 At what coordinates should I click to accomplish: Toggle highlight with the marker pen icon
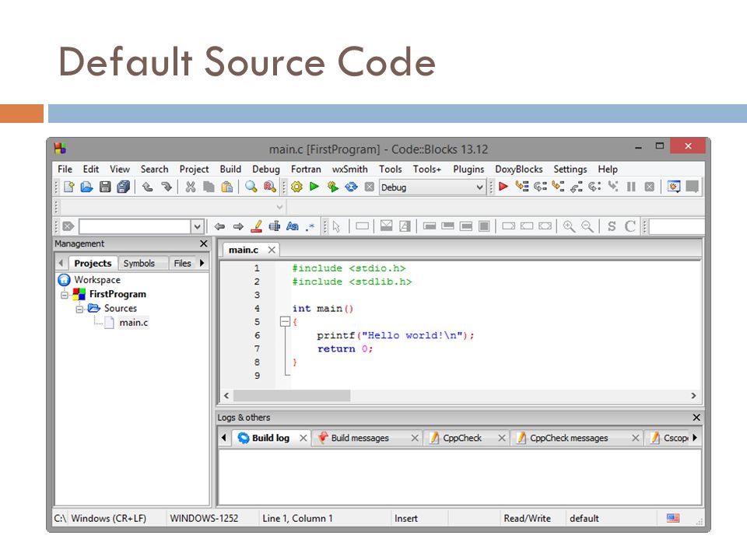pos(256,226)
